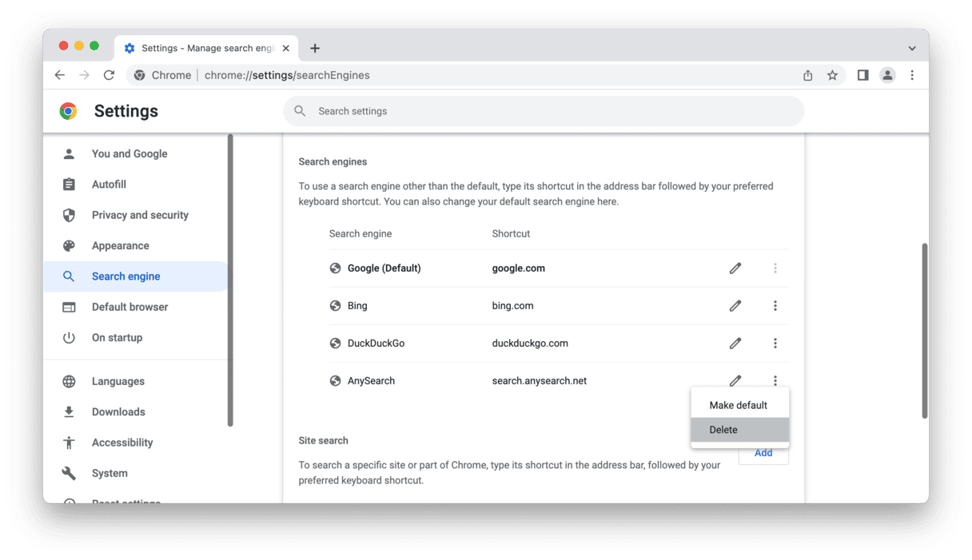The height and width of the screenshot is (560, 972).
Task: Expand the tab search chevron
Action: pos(911,48)
